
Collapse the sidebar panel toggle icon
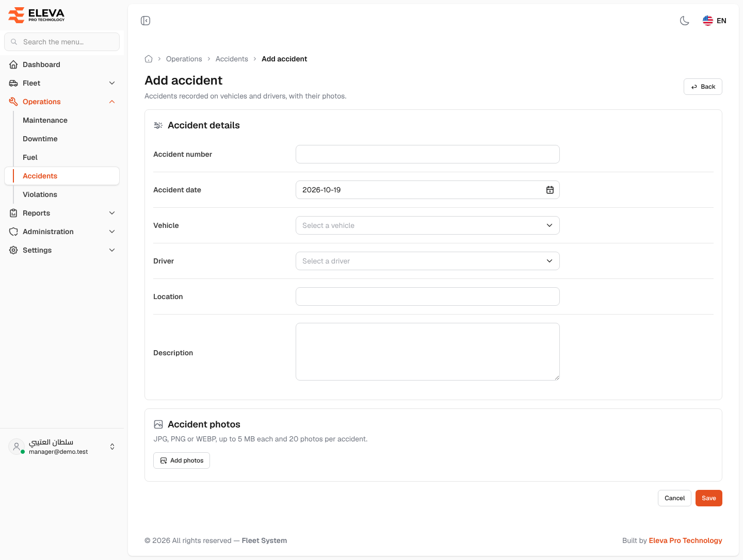146,21
